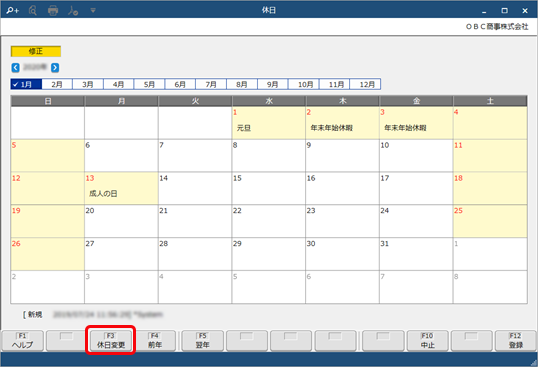Click the 日 Sunday column header

47,101
